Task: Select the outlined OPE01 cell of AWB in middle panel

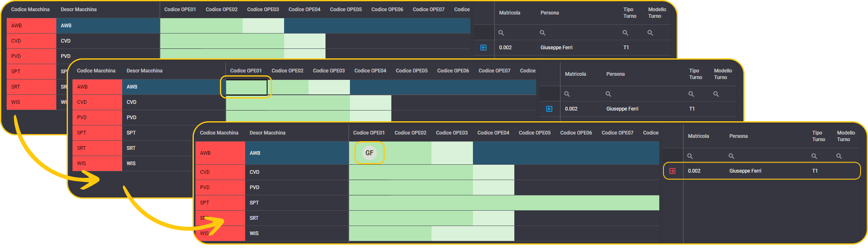Action: [x=246, y=87]
